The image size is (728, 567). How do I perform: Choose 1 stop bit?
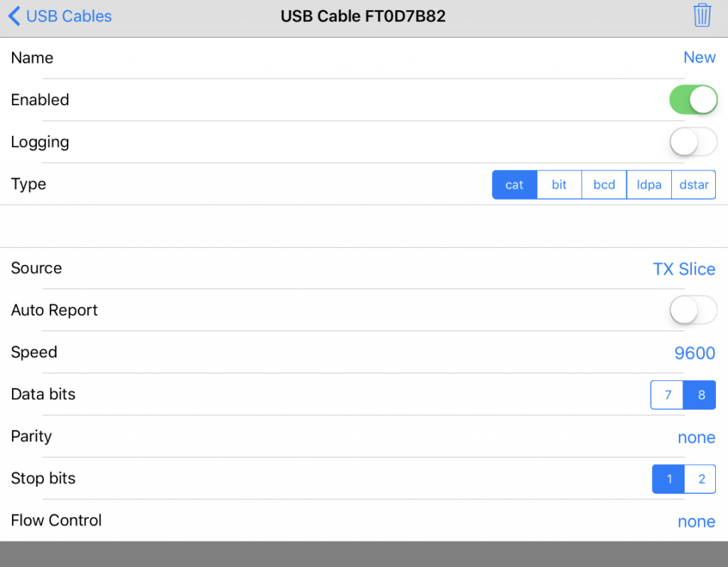[x=668, y=479]
